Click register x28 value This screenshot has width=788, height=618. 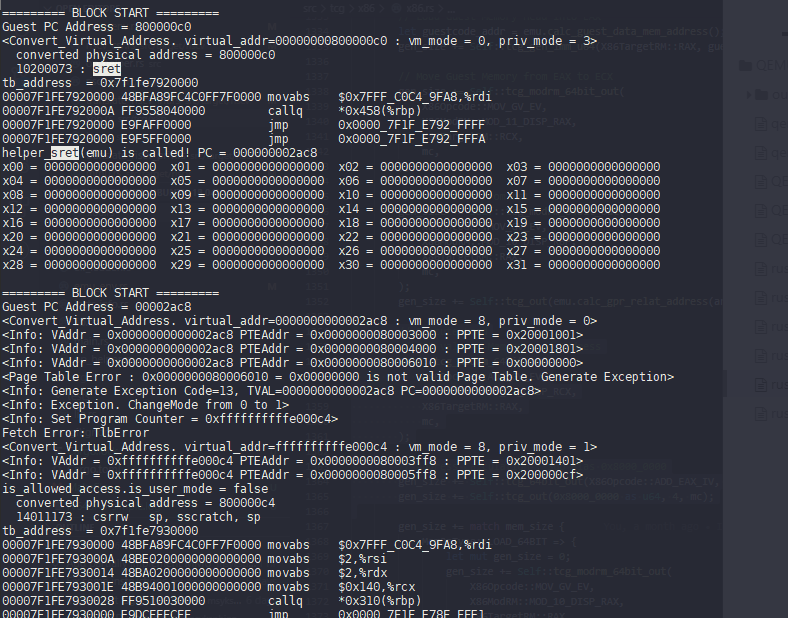[x=100, y=265]
